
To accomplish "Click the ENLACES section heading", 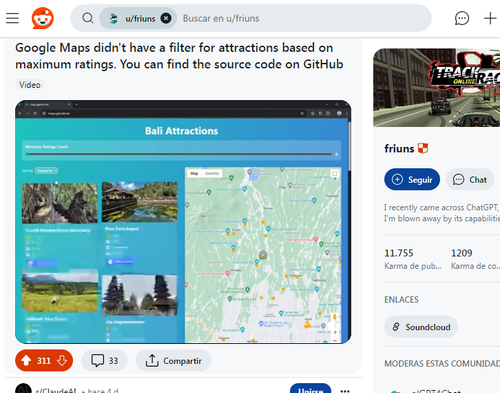I will pos(401,300).
